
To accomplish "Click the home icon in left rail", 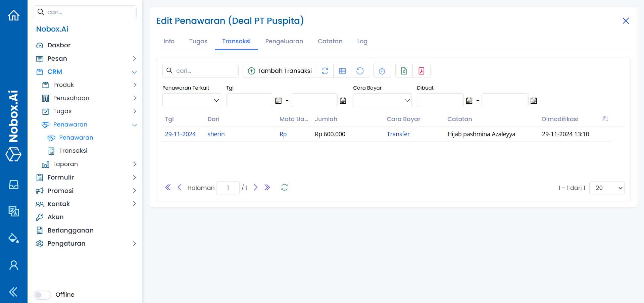I will tap(14, 15).
